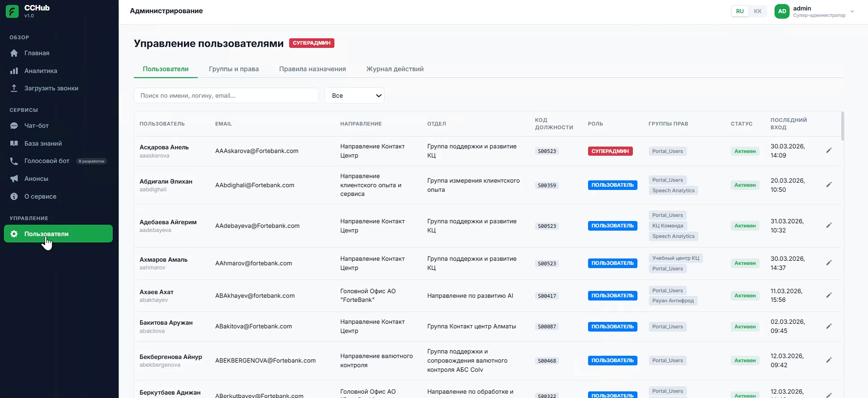Edit user Ахаев Ахат with pencil icon
The image size is (868, 398).
[829, 295]
